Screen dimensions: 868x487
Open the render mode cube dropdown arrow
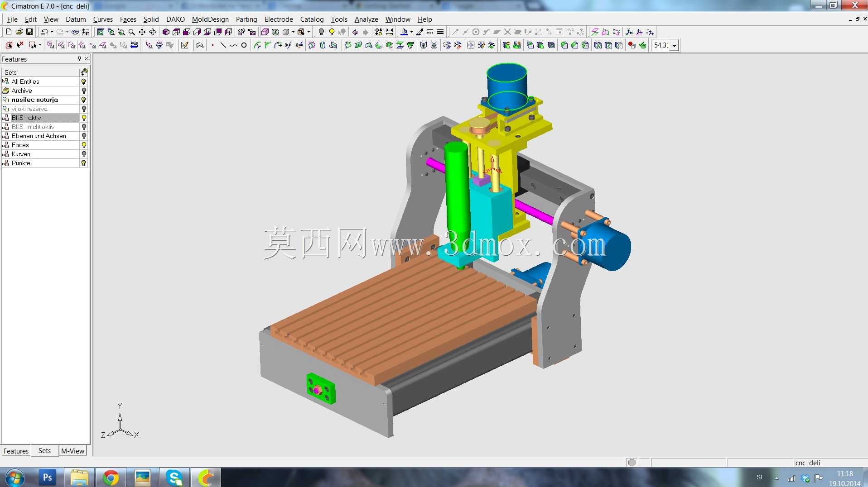click(293, 32)
